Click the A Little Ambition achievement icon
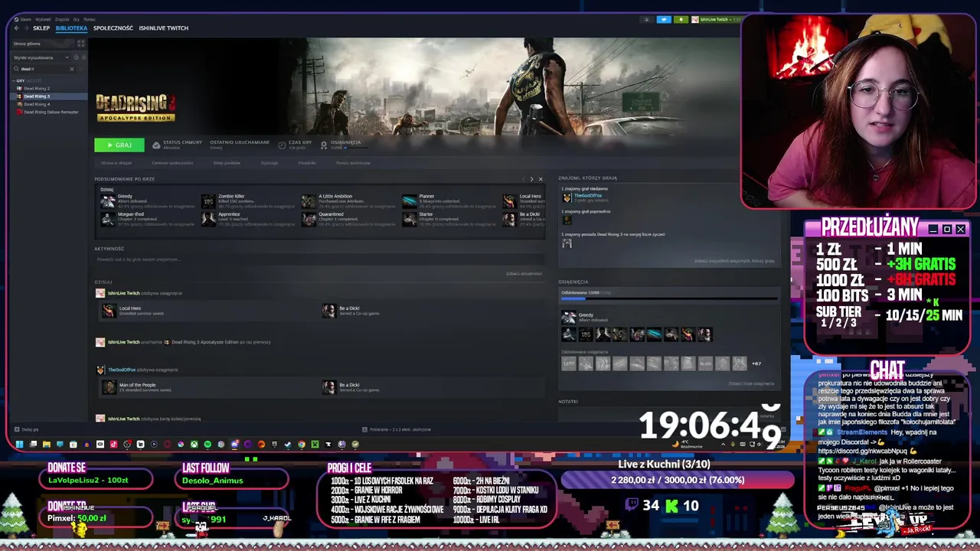The height and width of the screenshot is (551, 980). [309, 201]
